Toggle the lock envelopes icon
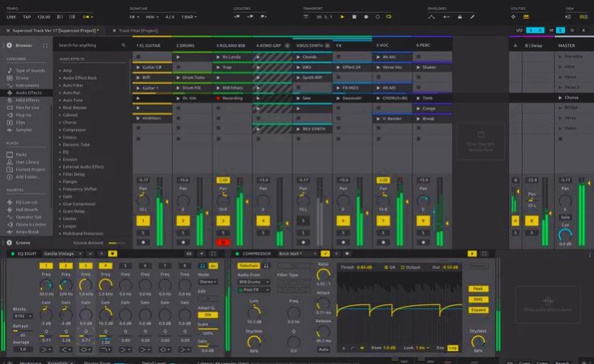Screen dimensions: 594x364 460,17
